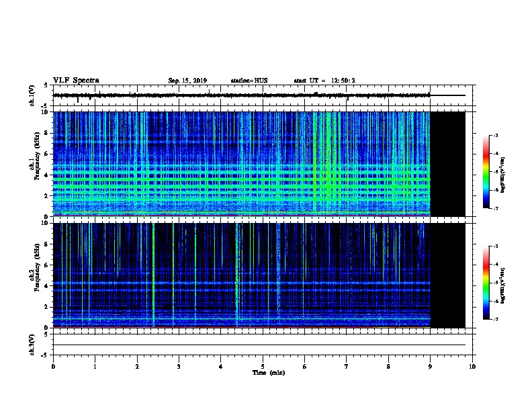Click the time axis tick label '10'
Screen dimensions: 532x411
pyautogui.click(x=472, y=367)
